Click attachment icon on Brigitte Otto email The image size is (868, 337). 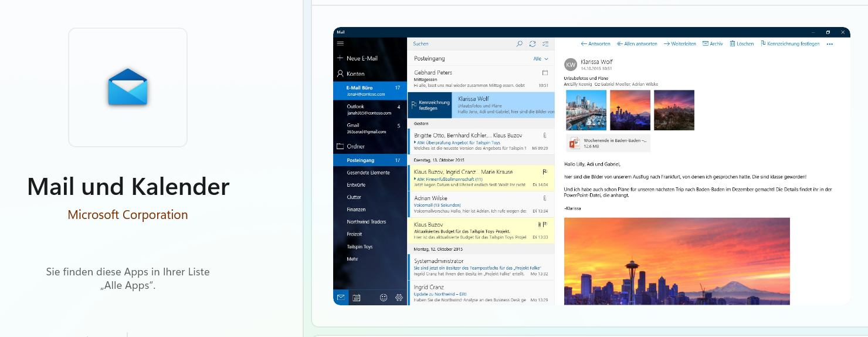pos(545,136)
